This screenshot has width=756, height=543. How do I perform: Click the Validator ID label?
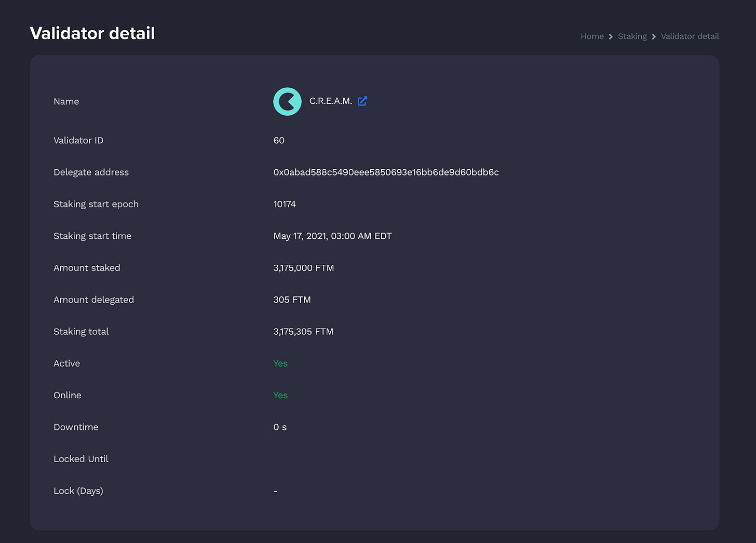tap(78, 141)
